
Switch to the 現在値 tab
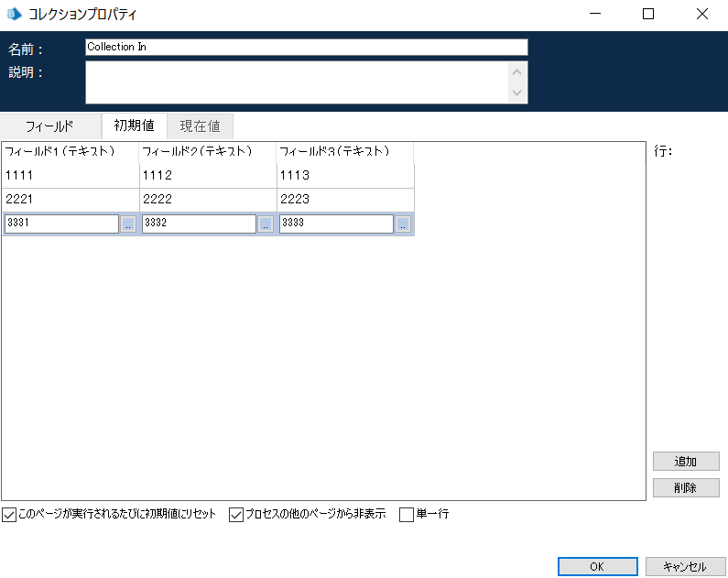pos(201,126)
